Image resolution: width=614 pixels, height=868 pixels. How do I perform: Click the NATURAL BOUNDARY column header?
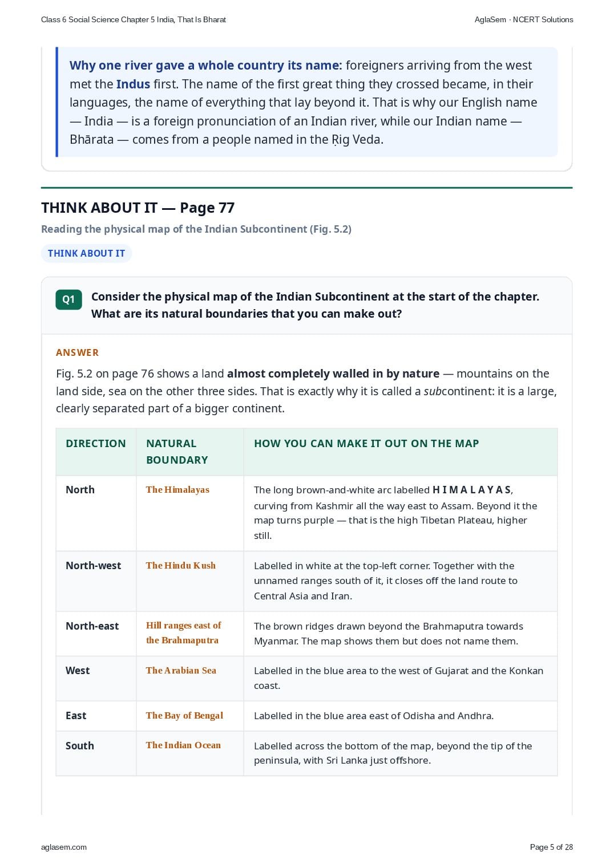coord(177,452)
